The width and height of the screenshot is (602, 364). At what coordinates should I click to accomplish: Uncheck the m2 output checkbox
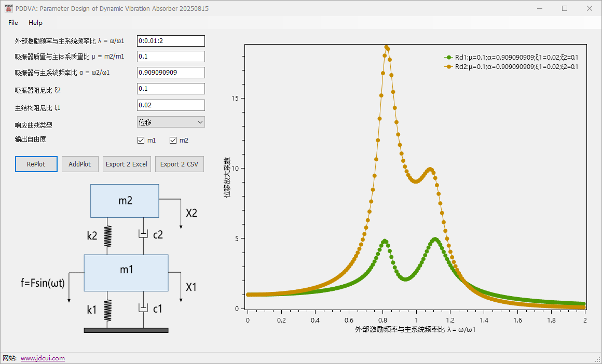click(x=173, y=141)
